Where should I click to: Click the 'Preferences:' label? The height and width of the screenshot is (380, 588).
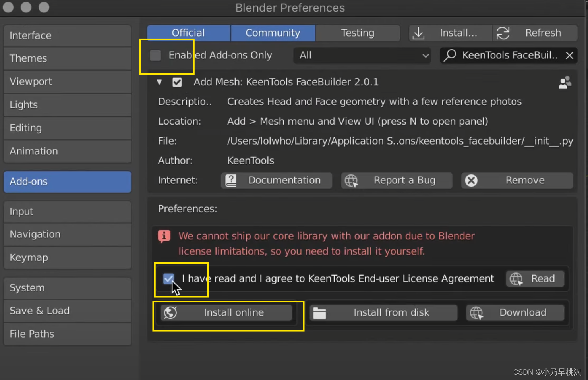point(188,209)
